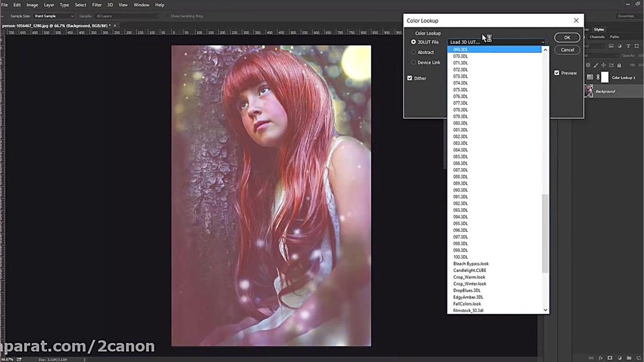
Task: Click the add layer mask icon
Action: pyautogui.click(x=610, y=358)
